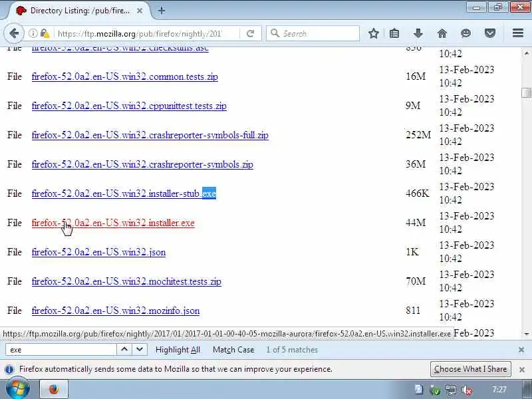Open the network tray icon
This screenshot has height=399, width=532.
(451, 390)
